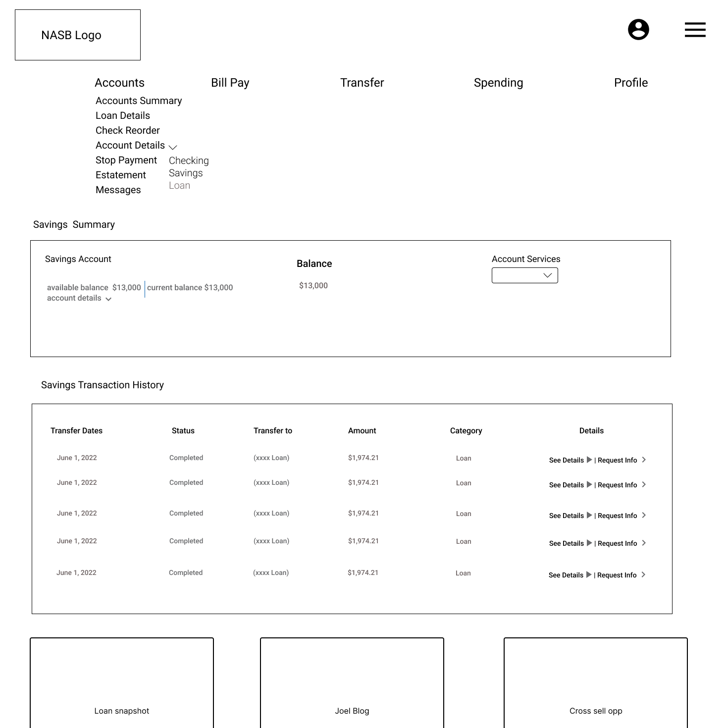This screenshot has height=728, width=726.
Task: Open Estatement
Action: click(x=121, y=175)
